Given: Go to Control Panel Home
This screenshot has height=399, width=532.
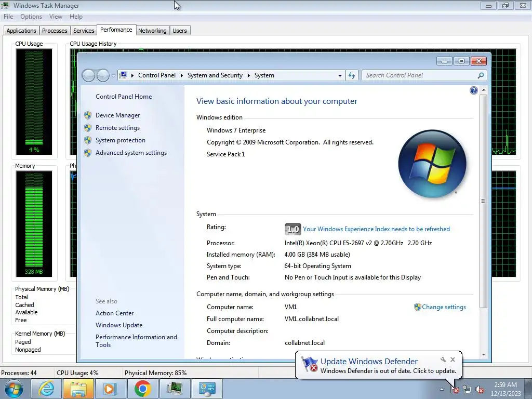Looking at the screenshot, I should (x=124, y=97).
